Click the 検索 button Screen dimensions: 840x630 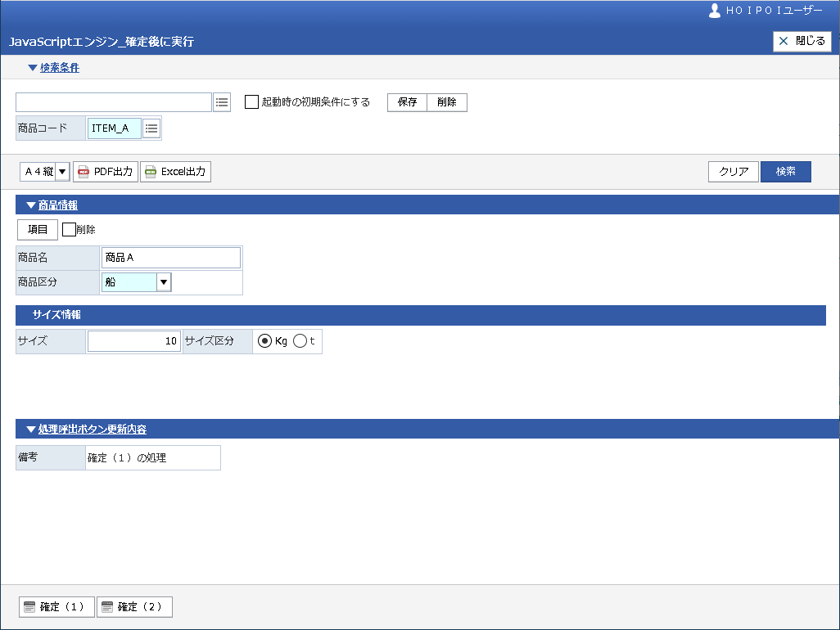tap(786, 172)
